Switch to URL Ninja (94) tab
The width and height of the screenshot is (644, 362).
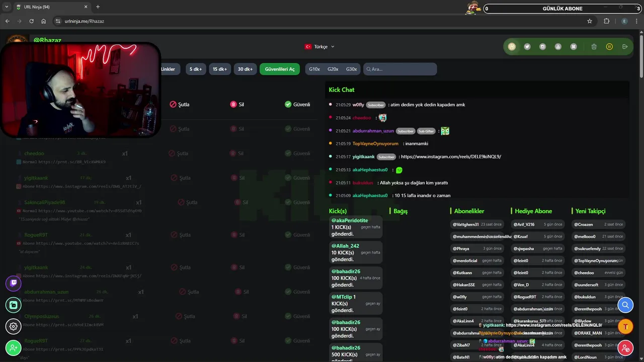pos(52,7)
